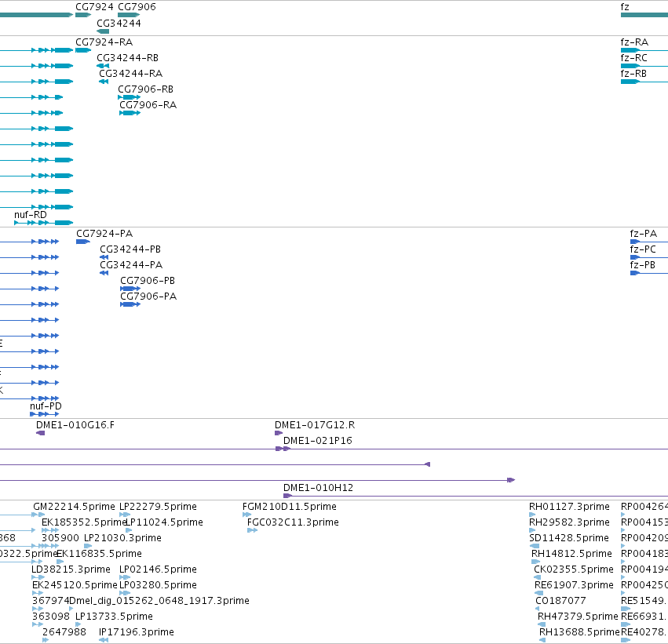Select the LD38215.3prime EST label
The image size is (668, 644).
(x=71, y=569)
